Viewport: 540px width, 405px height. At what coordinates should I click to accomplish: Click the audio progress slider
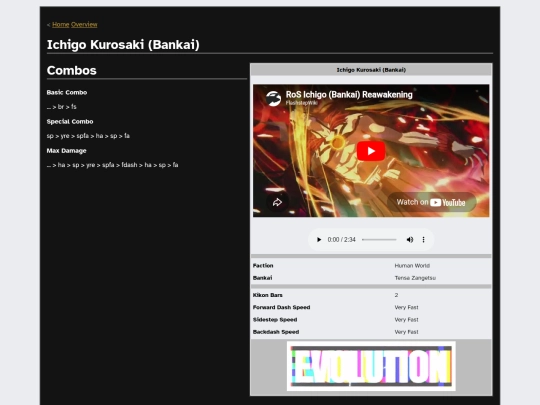click(379, 240)
